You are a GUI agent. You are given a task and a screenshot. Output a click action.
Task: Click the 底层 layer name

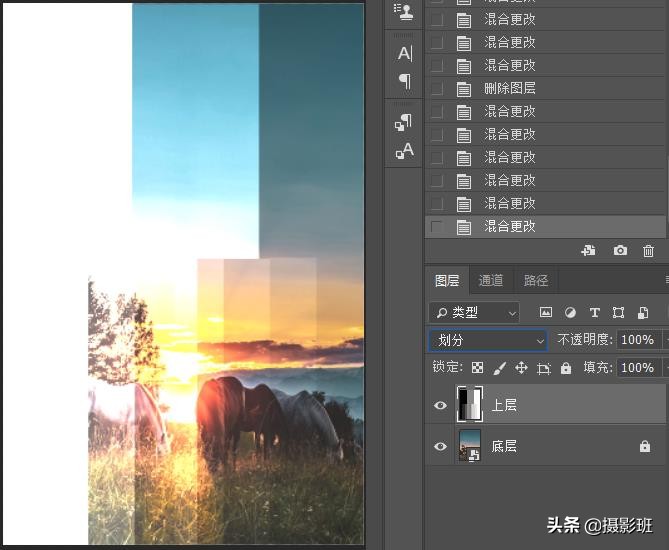pyautogui.click(x=504, y=446)
